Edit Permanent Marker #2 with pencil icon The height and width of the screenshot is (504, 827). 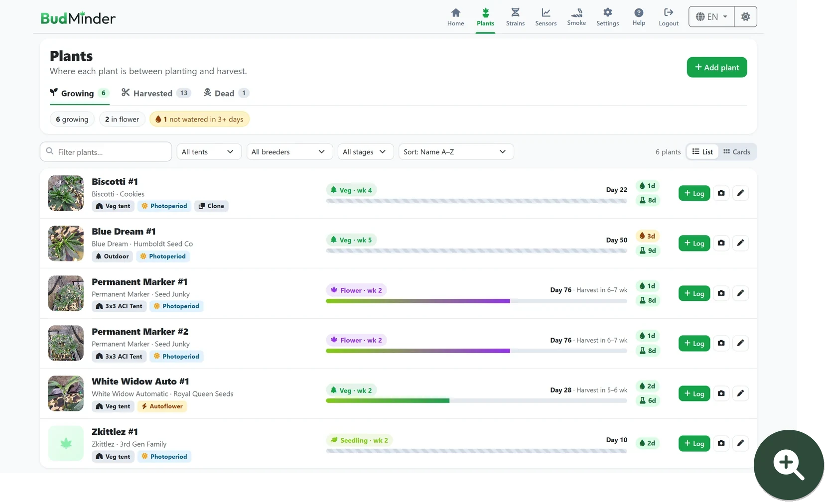[x=740, y=343]
